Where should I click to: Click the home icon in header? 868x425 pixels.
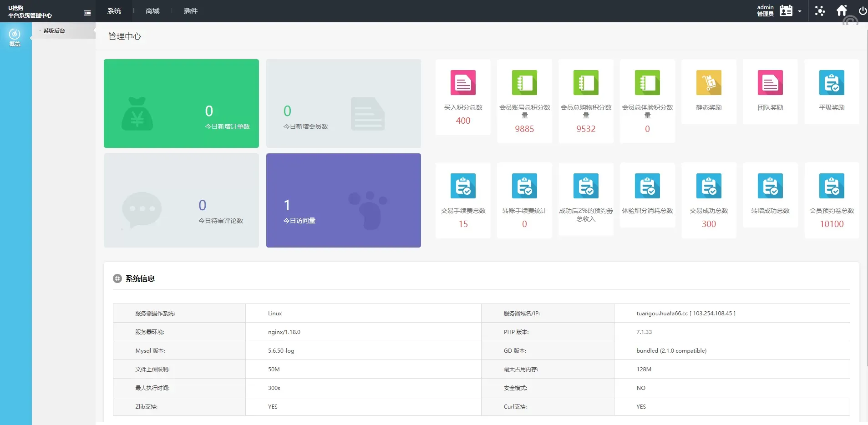pyautogui.click(x=842, y=10)
